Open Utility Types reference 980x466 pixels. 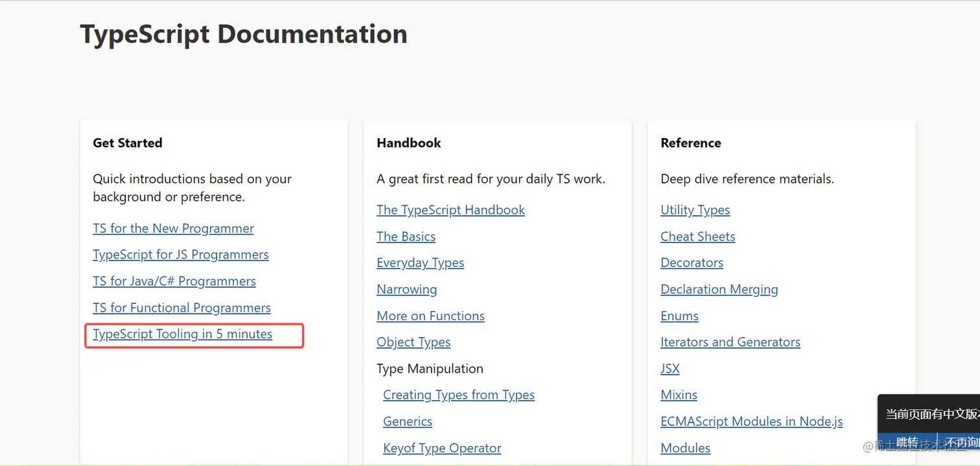point(695,210)
